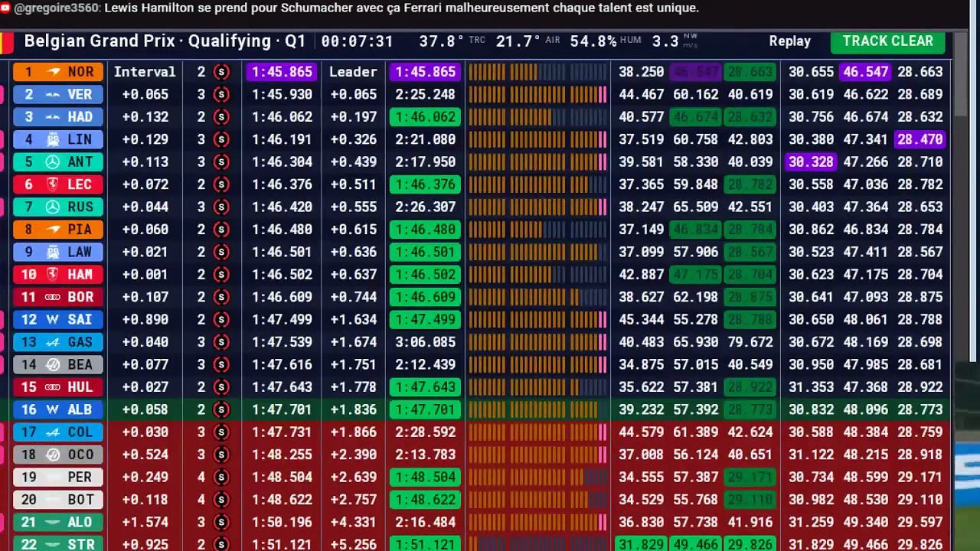Click the soft tyre icon in ALO row
The height and width of the screenshot is (551, 980).
pos(221,522)
